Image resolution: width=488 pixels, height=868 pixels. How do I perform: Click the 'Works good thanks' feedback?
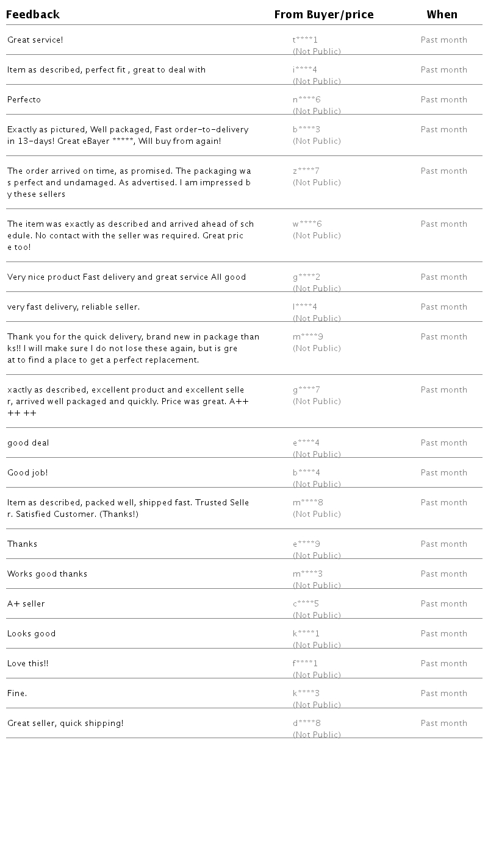click(x=47, y=574)
